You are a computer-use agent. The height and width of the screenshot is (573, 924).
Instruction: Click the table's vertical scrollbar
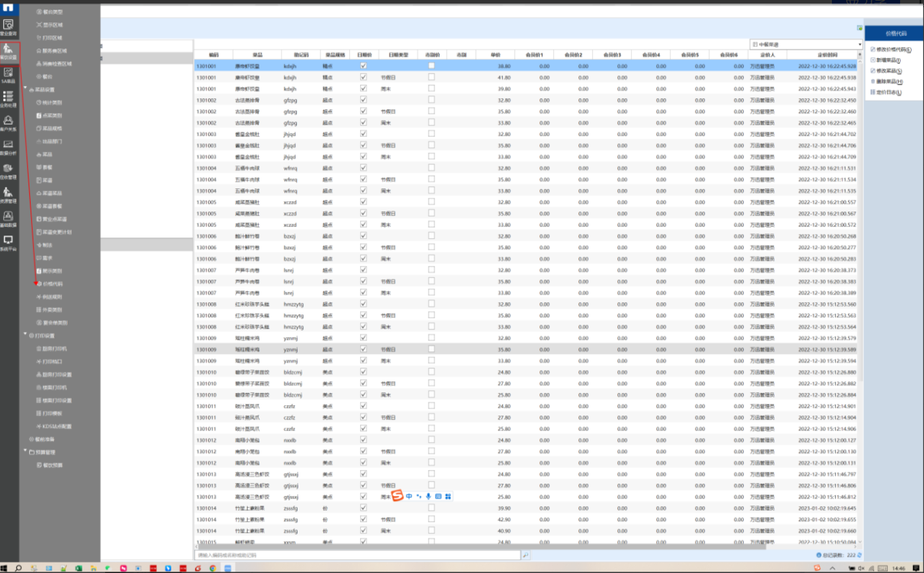pyautogui.click(x=859, y=273)
